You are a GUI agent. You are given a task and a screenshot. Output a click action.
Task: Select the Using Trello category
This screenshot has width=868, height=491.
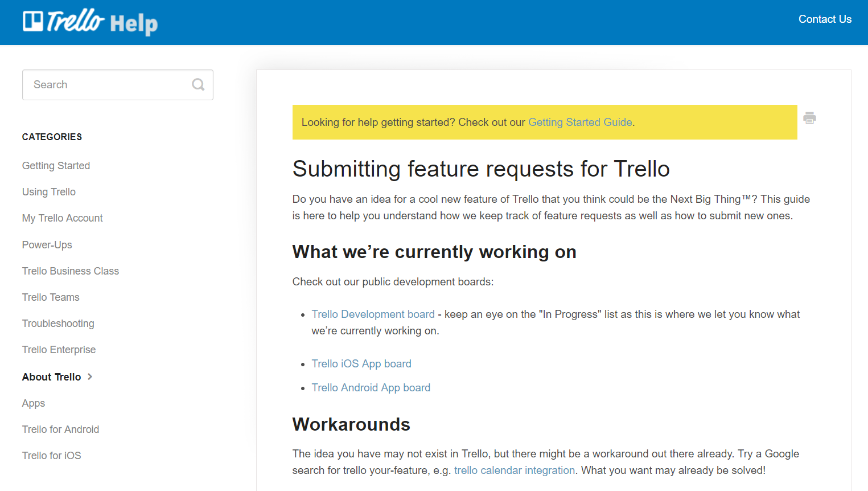pos(48,192)
